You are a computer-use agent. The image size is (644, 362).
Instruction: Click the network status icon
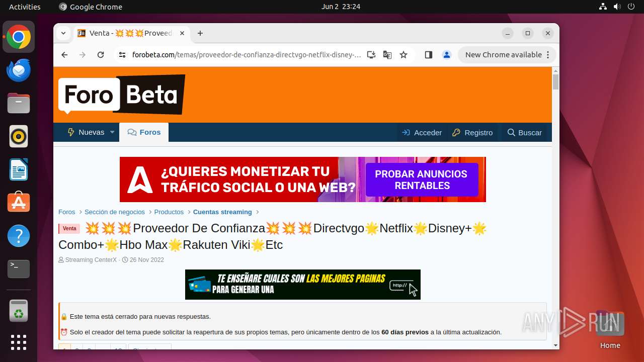pyautogui.click(x=603, y=7)
